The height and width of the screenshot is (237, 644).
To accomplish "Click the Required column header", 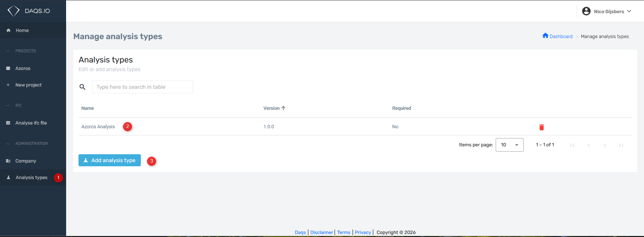I will pos(401,108).
